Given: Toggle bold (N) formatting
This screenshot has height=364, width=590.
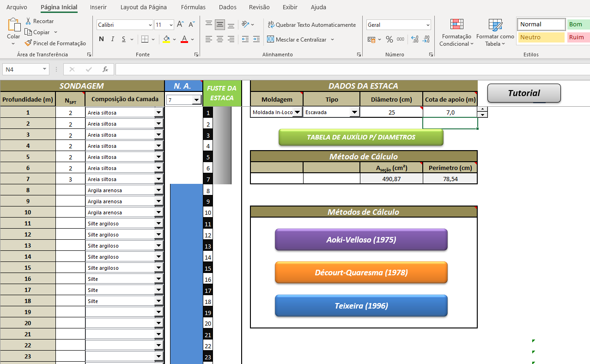Looking at the screenshot, I should click(102, 39).
